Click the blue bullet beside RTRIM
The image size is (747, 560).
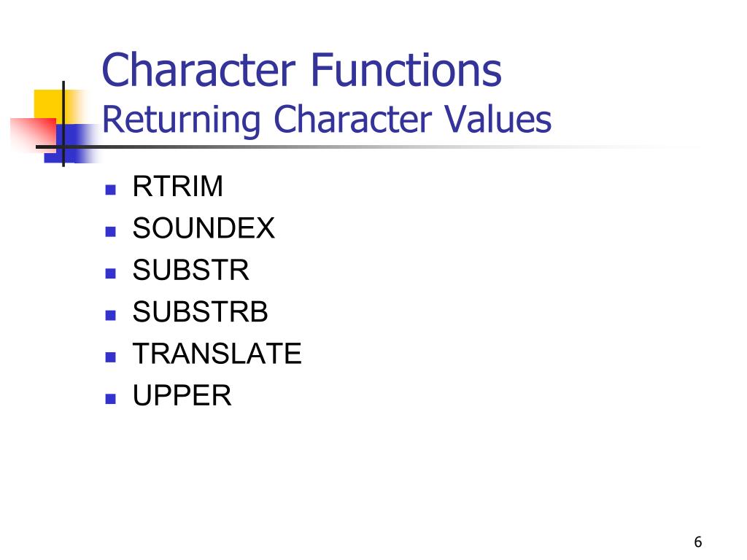[x=111, y=190]
